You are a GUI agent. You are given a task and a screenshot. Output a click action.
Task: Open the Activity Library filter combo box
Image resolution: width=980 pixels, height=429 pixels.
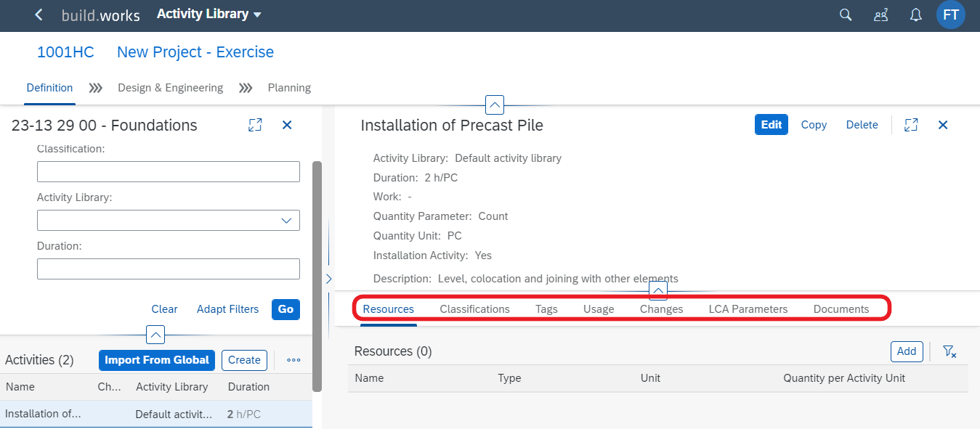pos(169,221)
